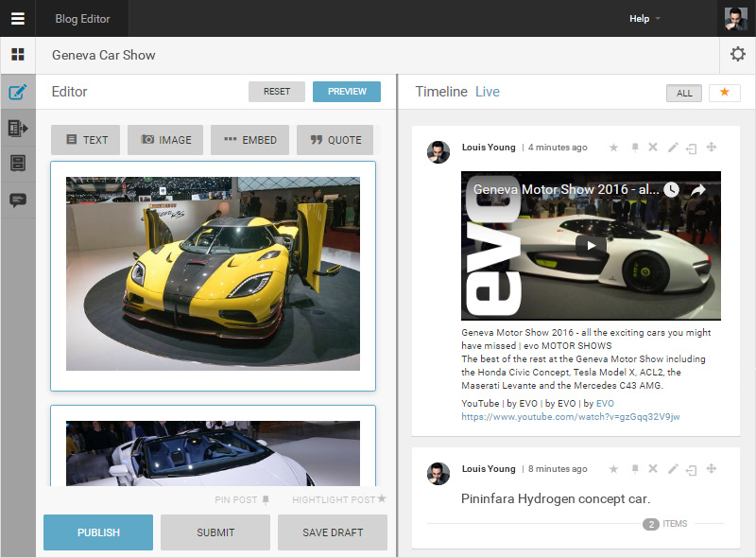Viewport: 756px width, 558px height.
Task: Open the Archive drawer panel in the sidebar
Action: click(x=17, y=162)
